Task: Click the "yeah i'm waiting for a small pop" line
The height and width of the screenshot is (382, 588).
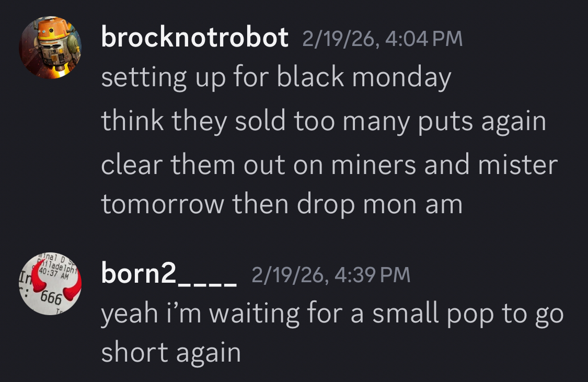Action: click(x=332, y=314)
